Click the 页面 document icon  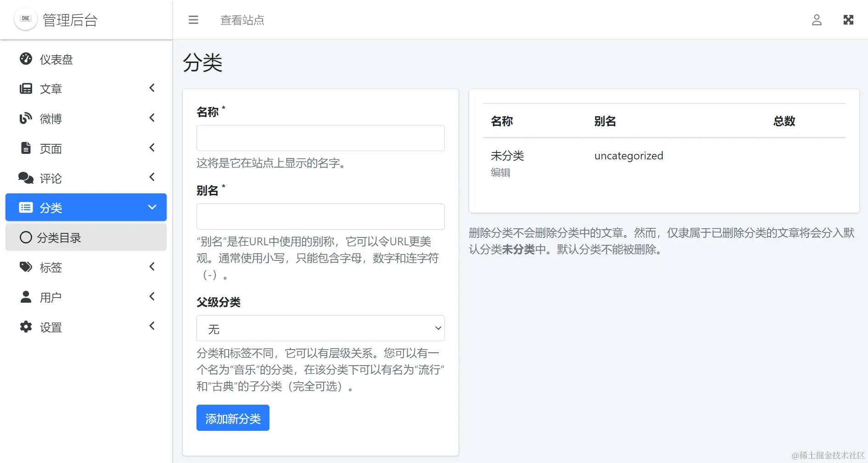(x=26, y=148)
